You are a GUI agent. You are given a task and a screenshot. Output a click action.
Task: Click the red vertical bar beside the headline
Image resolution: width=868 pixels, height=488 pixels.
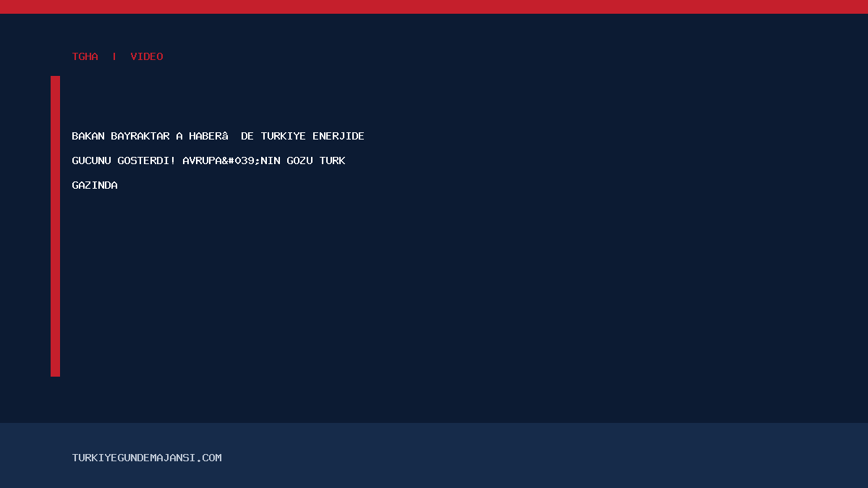[x=55, y=226]
